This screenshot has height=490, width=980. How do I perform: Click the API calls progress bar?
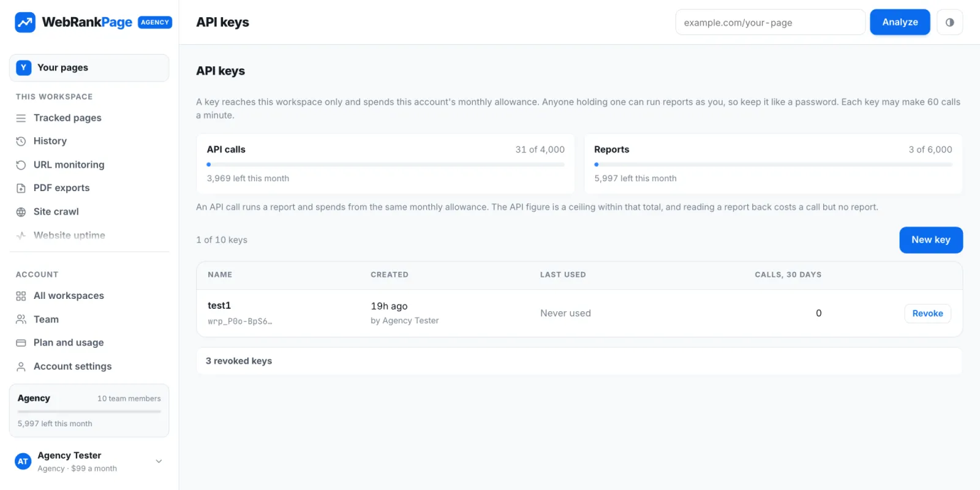(x=385, y=164)
